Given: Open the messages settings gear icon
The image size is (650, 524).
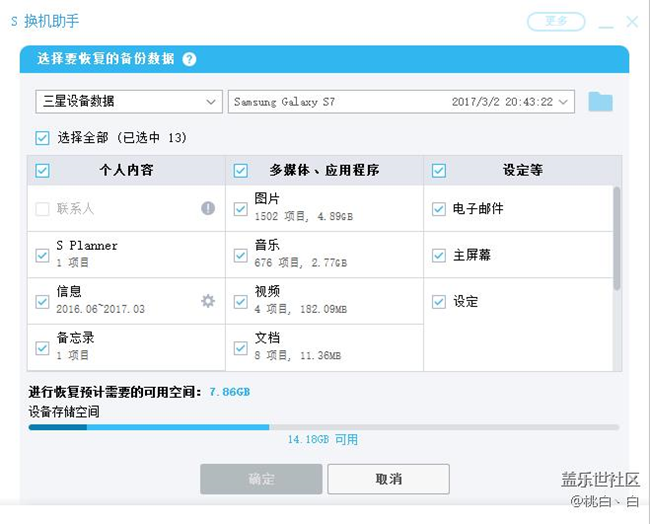Looking at the screenshot, I should point(208,301).
